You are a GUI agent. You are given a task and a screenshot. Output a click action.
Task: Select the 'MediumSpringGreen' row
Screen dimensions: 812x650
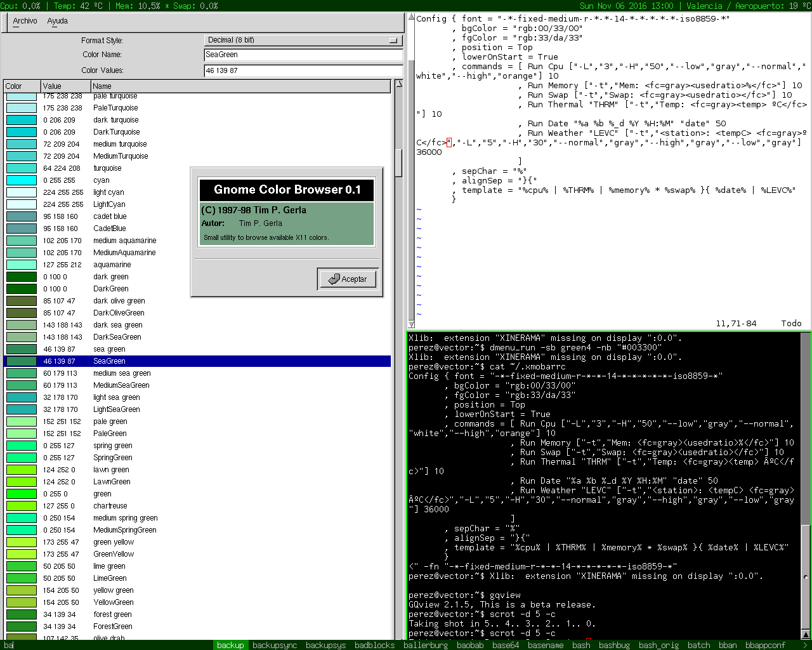pyautogui.click(x=197, y=530)
